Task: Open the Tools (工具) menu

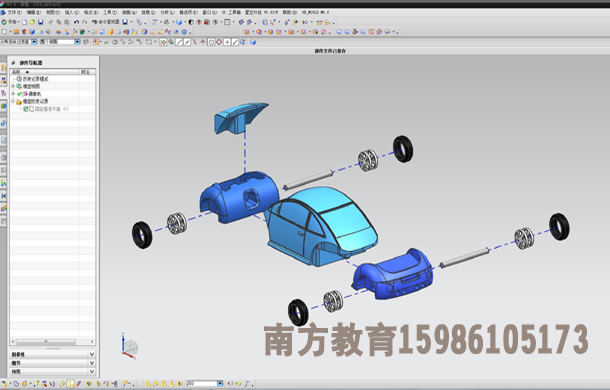Action: point(110,12)
